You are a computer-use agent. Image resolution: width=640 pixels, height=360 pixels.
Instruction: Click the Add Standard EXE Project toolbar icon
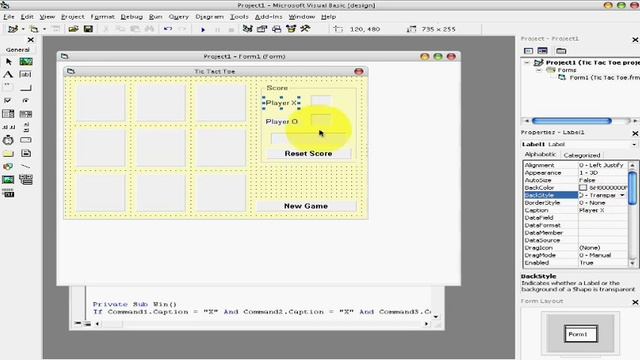[13, 29]
